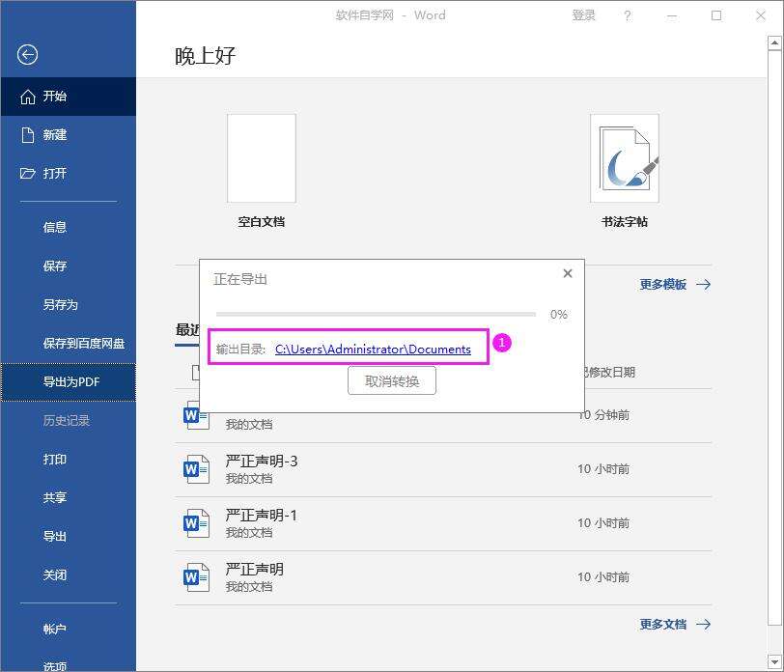The width and height of the screenshot is (784, 672).
Task: Click the home icon beside 开始
Action: [27, 97]
